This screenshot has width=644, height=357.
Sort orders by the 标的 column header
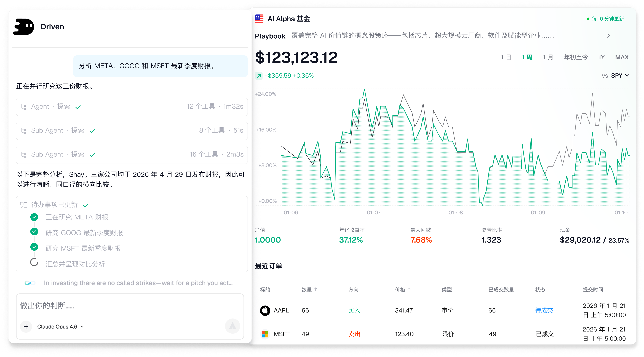(265, 289)
